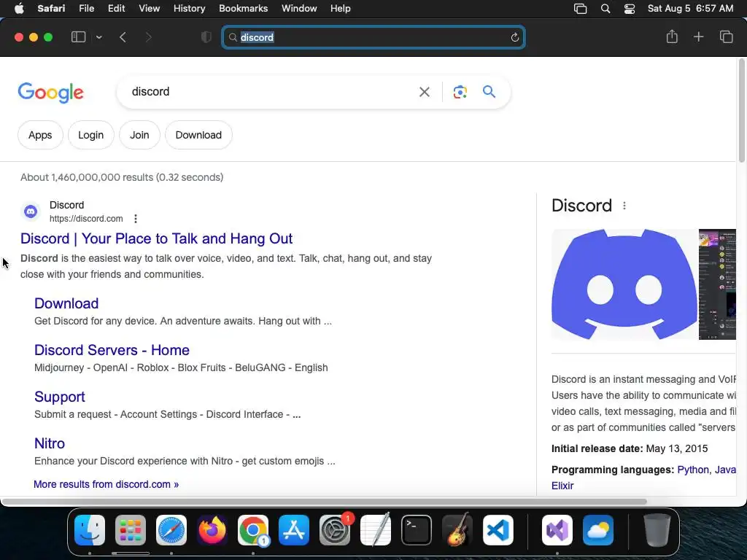
Task: Open Discord knowledge panel more options
Action: click(624, 206)
